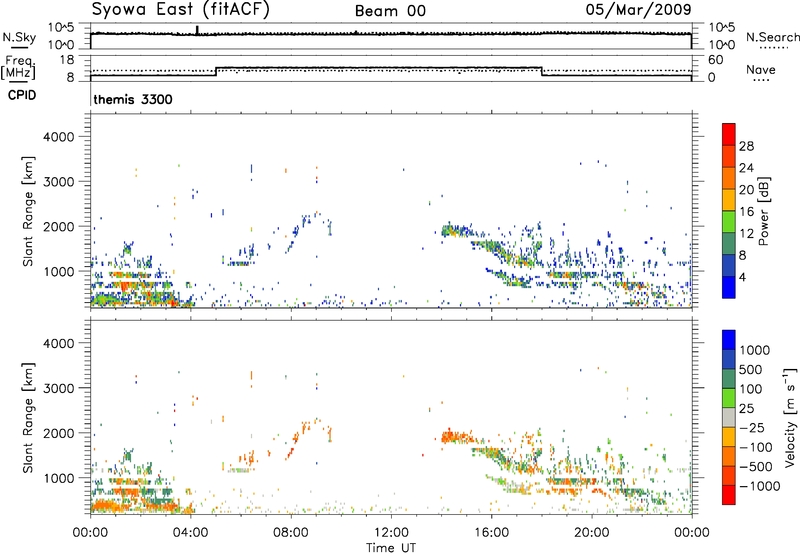
Task: Click the 'Power [dB]' colorbar title
Action: tap(763, 211)
